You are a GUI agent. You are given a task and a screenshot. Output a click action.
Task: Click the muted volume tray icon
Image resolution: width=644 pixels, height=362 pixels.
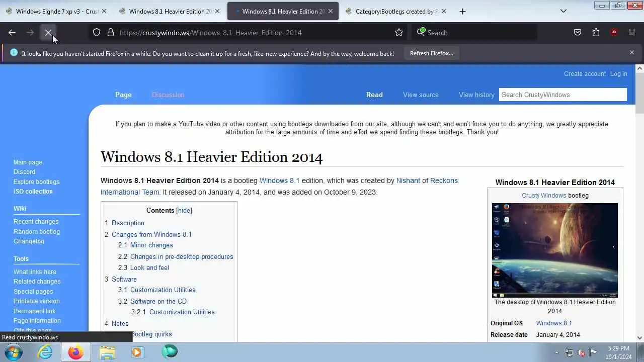[581, 352]
